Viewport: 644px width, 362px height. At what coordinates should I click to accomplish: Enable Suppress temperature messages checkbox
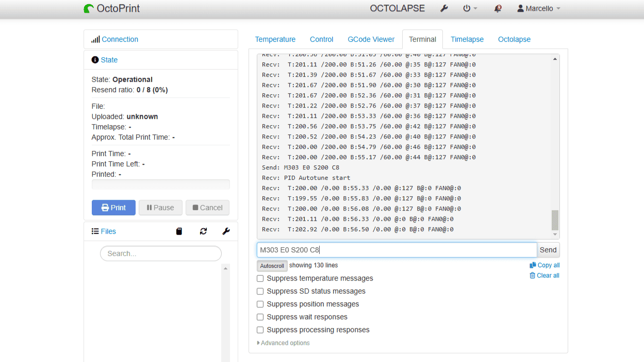point(260,279)
